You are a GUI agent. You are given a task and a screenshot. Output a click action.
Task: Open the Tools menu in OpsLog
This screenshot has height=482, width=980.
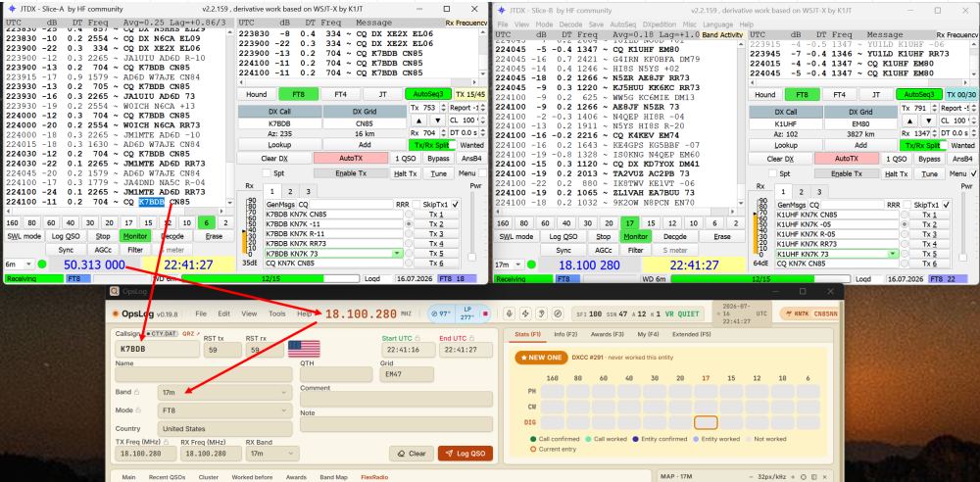tap(277, 313)
